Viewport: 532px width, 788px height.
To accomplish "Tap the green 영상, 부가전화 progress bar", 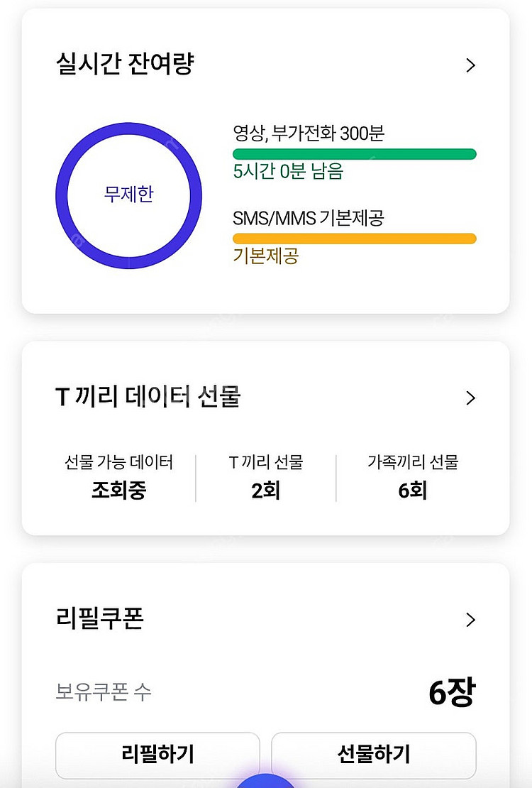I will pos(354,154).
